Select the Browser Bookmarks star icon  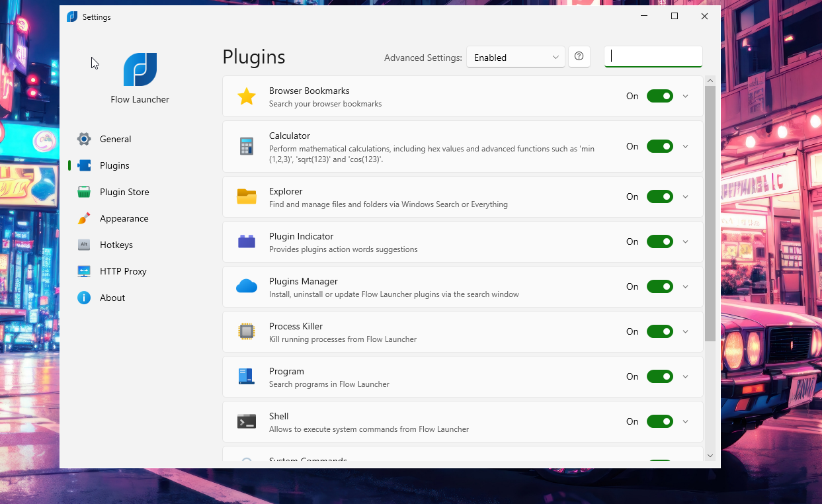pos(246,96)
